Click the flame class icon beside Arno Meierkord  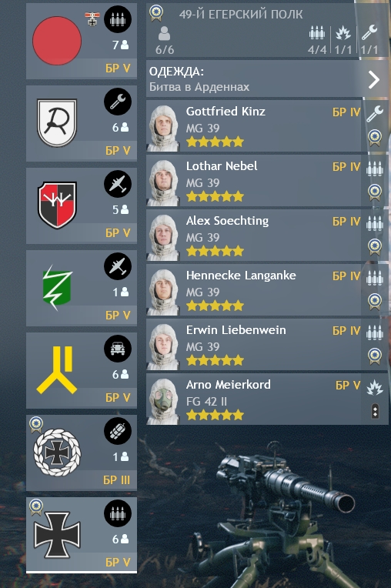click(375, 387)
